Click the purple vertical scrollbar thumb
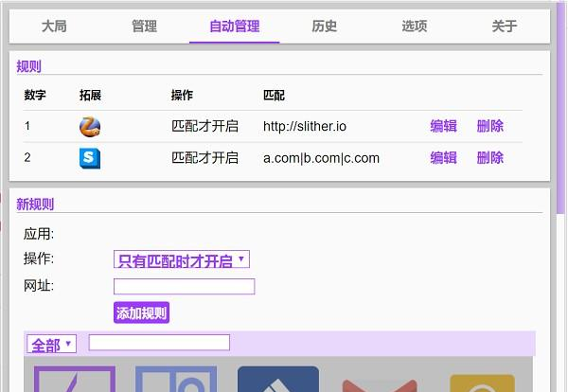The width and height of the screenshot is (568, 392). (561, 109)
